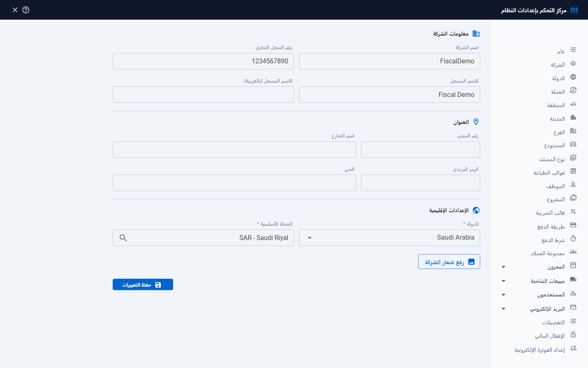Focus the الرمز البريدي postal code field
Screen dimensions: 588x368
pos(421,183)
